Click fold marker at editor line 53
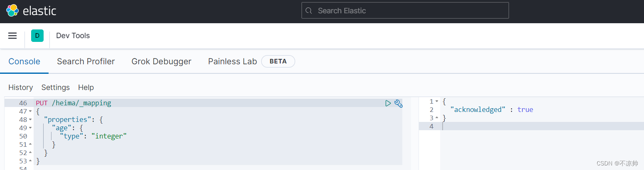This screenshot has height=170, width=644. (x=30, y=161)
